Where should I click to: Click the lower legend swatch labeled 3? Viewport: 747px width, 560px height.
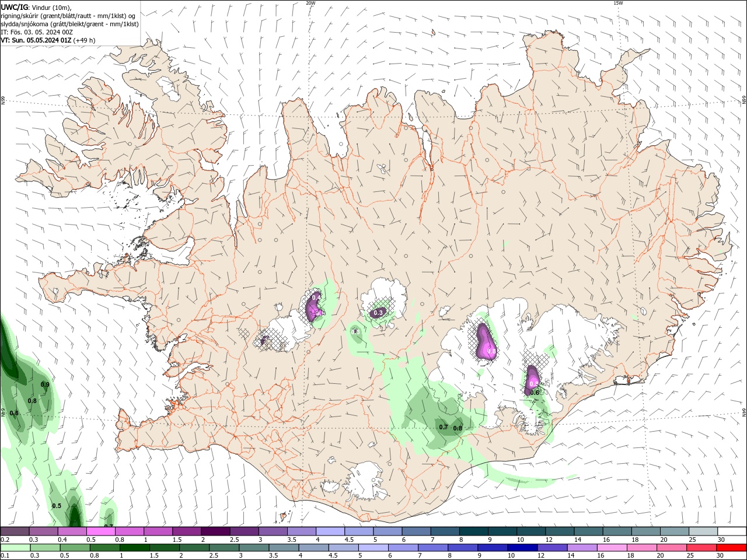point(254,548)
